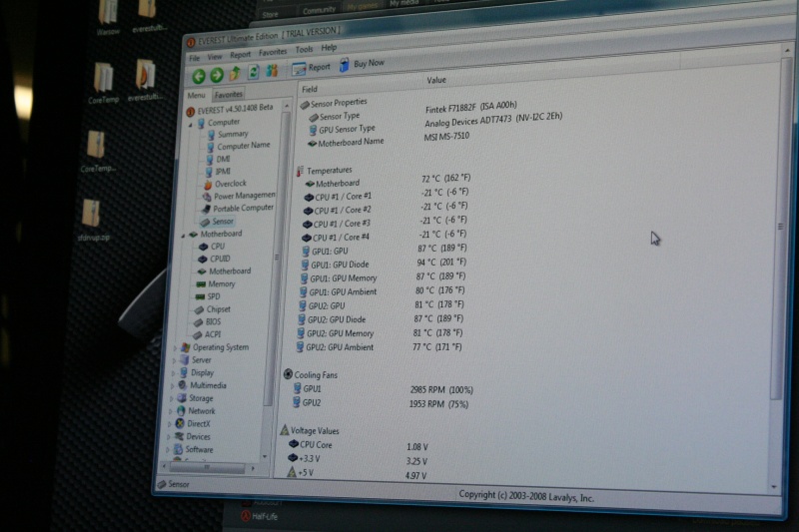
Task: Open the Tools menu
Action: tap(304, 49)
